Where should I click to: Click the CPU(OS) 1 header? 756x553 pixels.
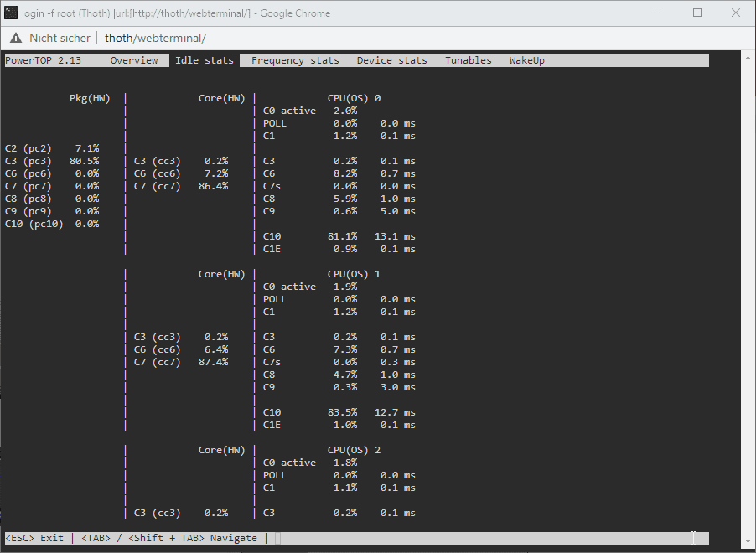[x=354, y=274]
